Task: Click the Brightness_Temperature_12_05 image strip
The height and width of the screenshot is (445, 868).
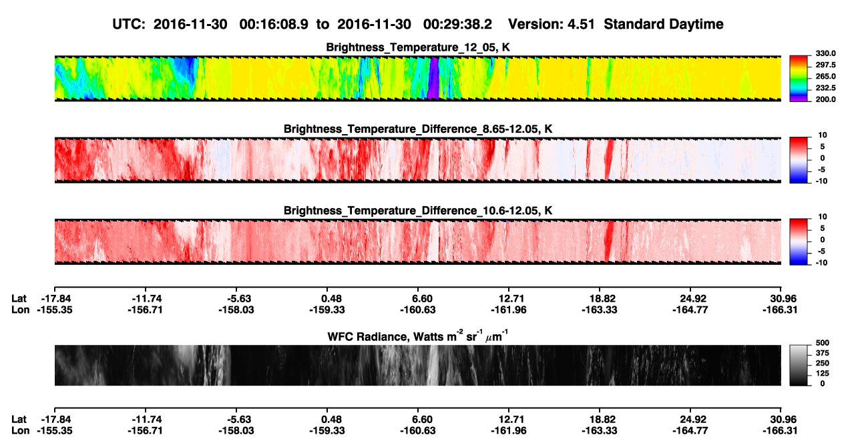Action: click(x=418, y=79)
